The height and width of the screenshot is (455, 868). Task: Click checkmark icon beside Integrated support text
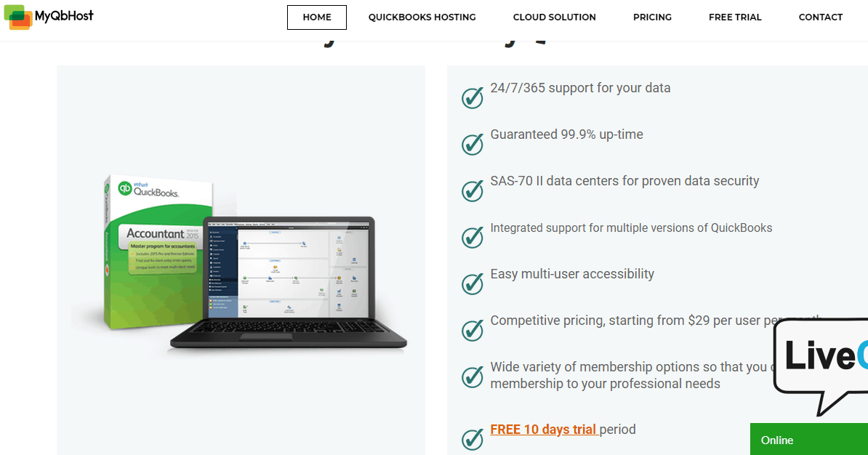[473, 237]
